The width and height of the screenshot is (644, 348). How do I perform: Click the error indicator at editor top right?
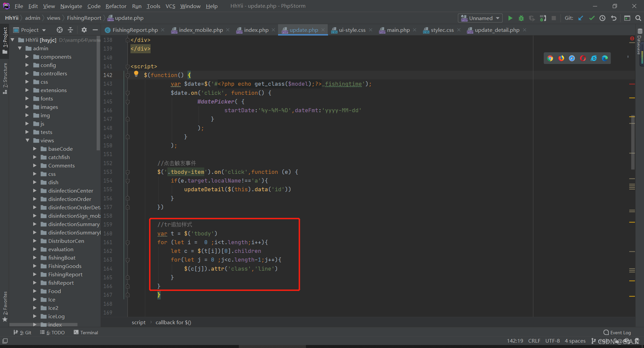[x=632, y=39]
